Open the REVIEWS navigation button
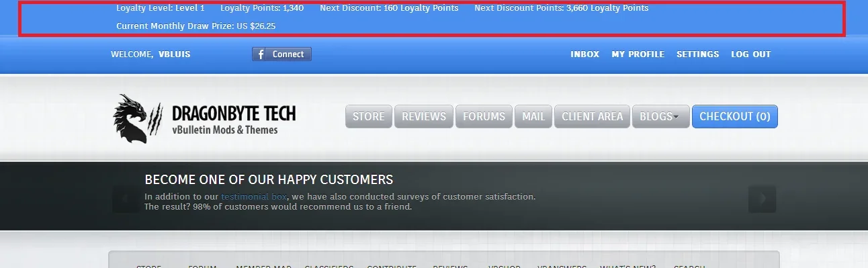Viewport: 868px width, 268px height. [x=424, y=116]
